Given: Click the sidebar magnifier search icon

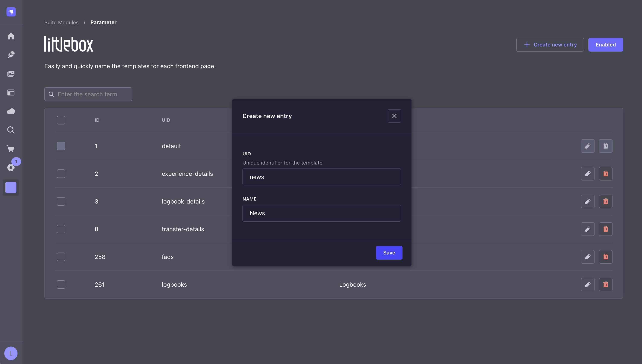Looking at the screenshot, I should [11, 130].
